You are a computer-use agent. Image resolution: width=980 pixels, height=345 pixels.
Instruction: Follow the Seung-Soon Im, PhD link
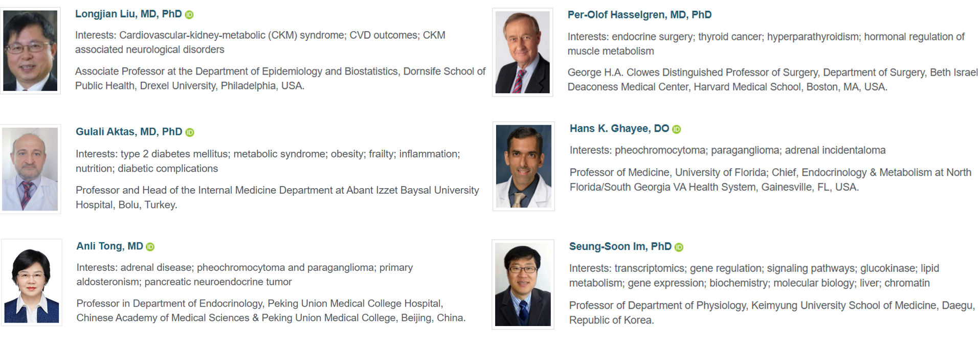tap(620, 246)
